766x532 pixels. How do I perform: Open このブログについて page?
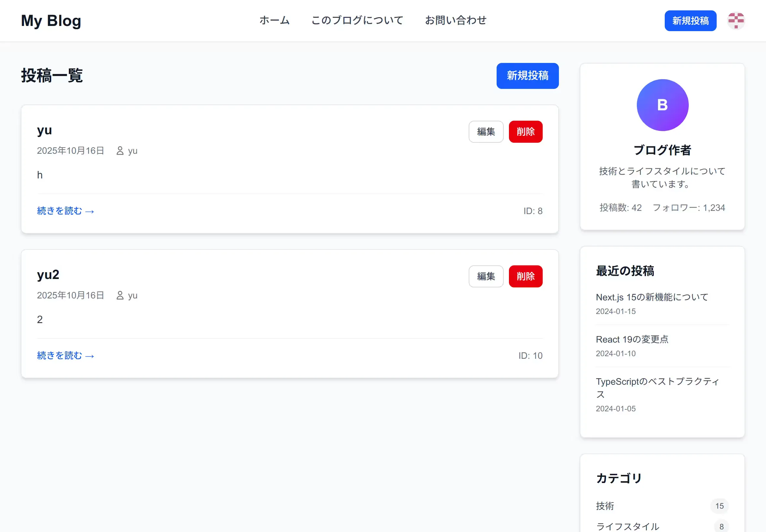pyautogui.click(x=357, y=20)
